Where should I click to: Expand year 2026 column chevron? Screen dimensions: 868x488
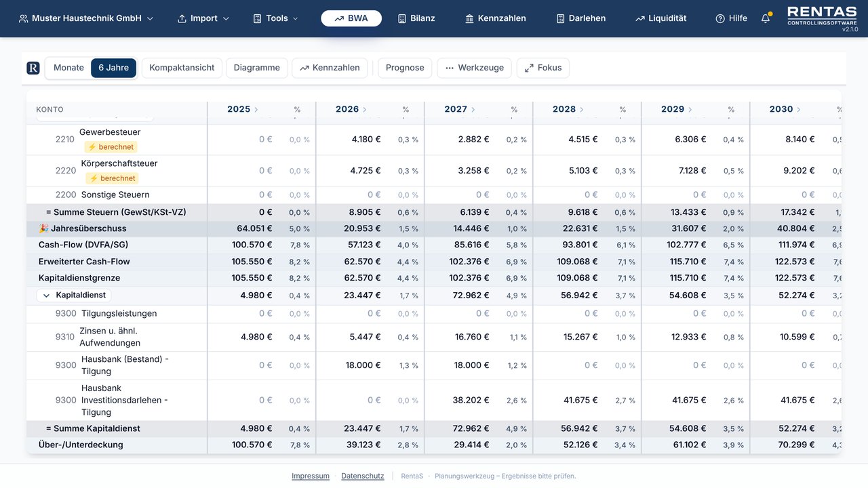(x=365, y=109)
